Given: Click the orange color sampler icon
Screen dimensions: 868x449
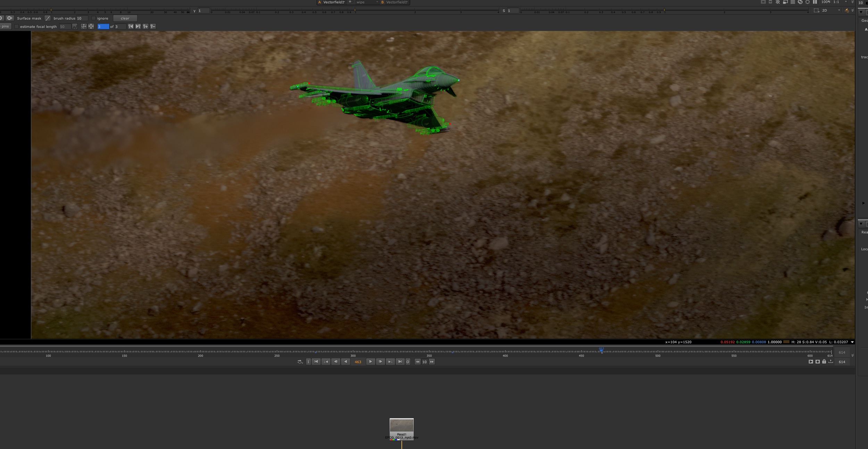Looking at the screenshot, I should (x=846, y=10).
